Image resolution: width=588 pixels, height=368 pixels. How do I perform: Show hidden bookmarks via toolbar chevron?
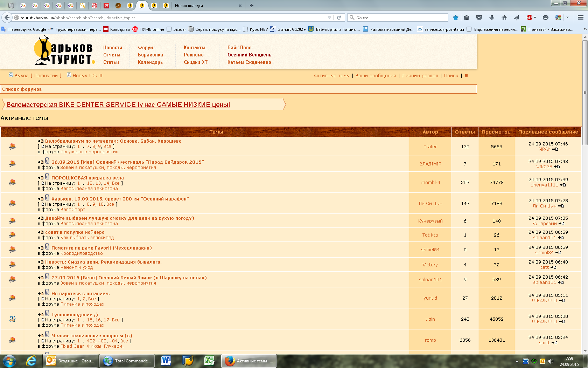(585, 29)
